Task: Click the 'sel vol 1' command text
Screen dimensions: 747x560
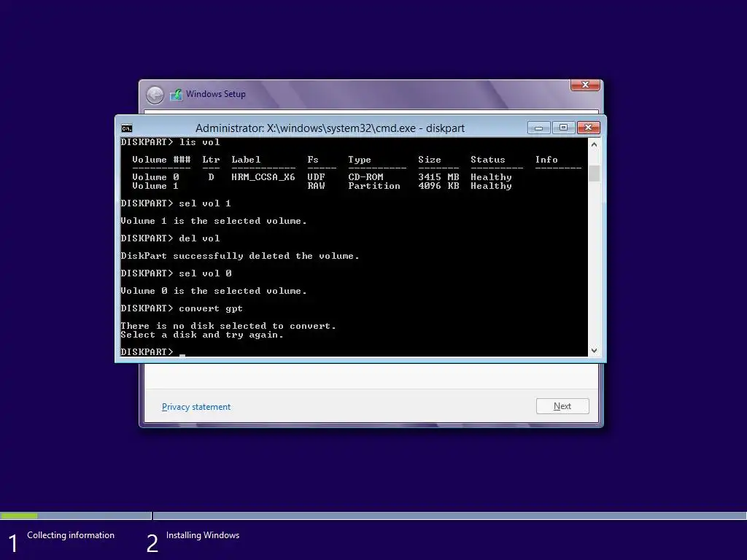Action: coord(205,204)
